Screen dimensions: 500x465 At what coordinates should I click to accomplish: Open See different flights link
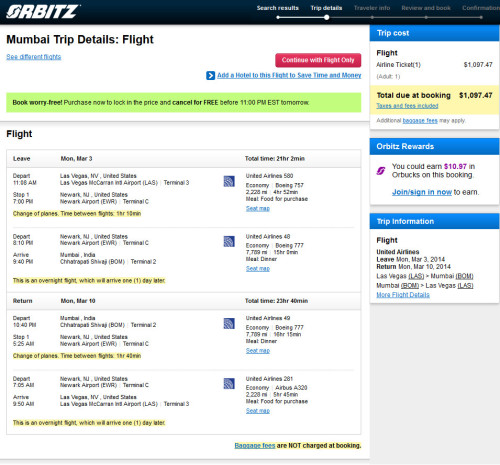pos(34,57)
